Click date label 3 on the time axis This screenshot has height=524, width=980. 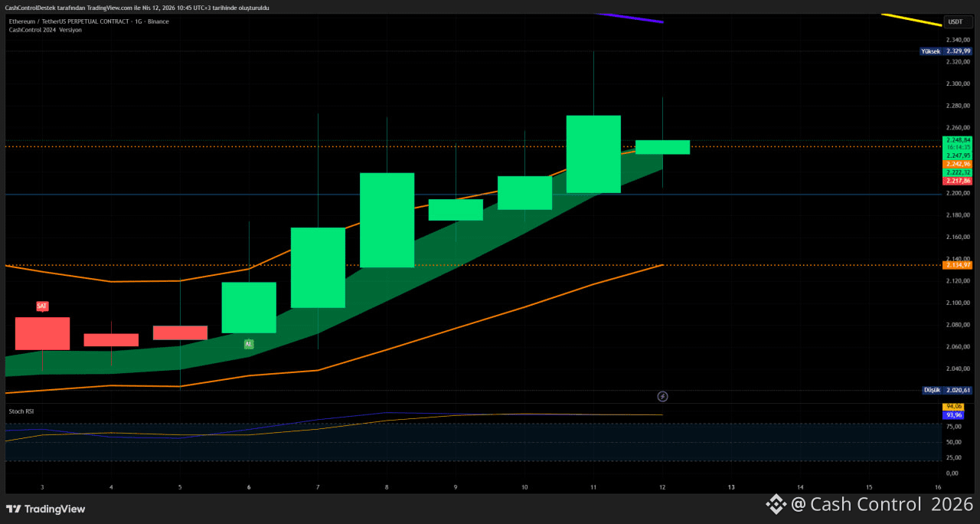point(42,487)
